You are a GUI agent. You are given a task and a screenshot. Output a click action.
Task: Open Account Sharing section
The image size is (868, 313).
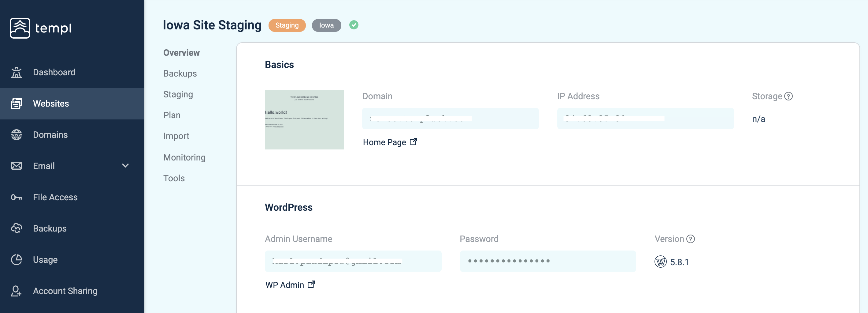[72, 291]
